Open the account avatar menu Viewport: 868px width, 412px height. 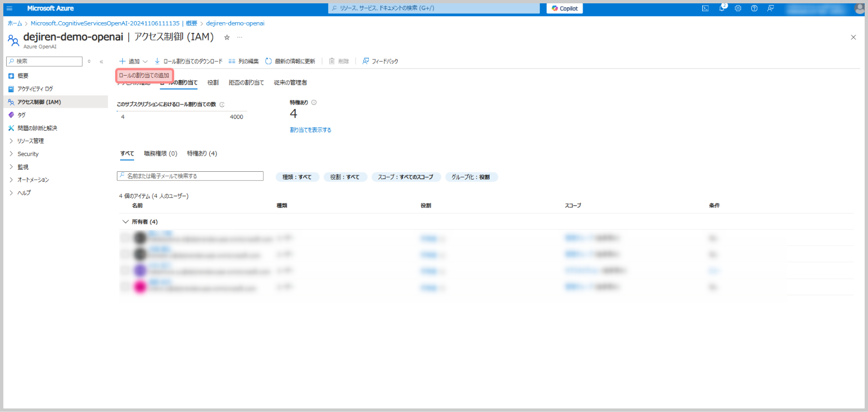coord(859,8)
